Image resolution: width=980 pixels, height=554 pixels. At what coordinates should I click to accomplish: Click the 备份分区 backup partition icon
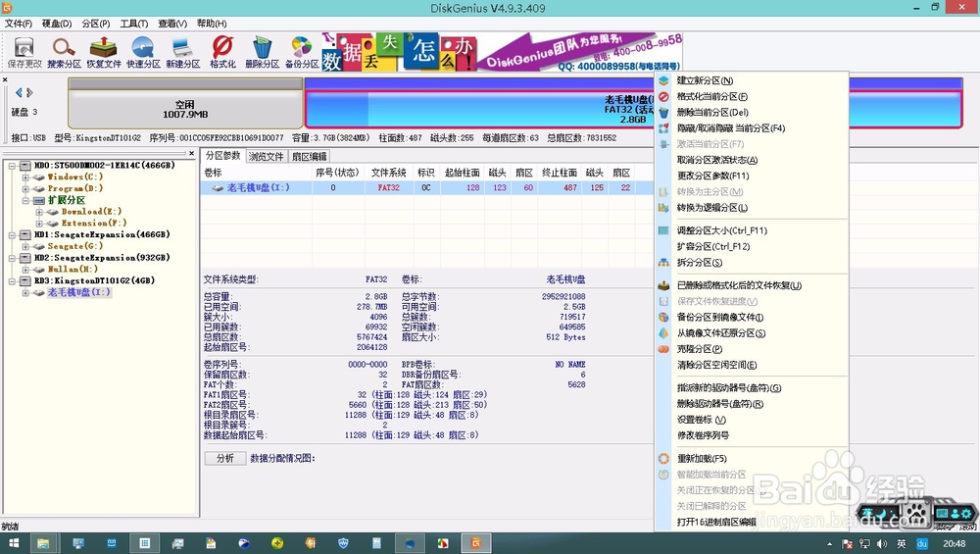click(302, 52)
